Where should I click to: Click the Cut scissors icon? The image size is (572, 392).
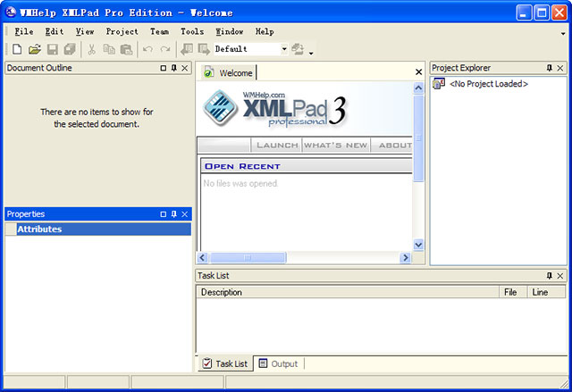tap(91, 49)
